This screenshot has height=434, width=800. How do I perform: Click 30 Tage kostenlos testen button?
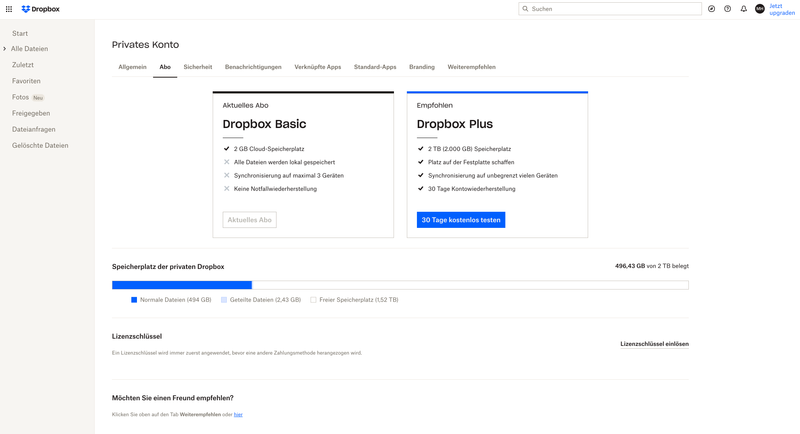point(461,220)
